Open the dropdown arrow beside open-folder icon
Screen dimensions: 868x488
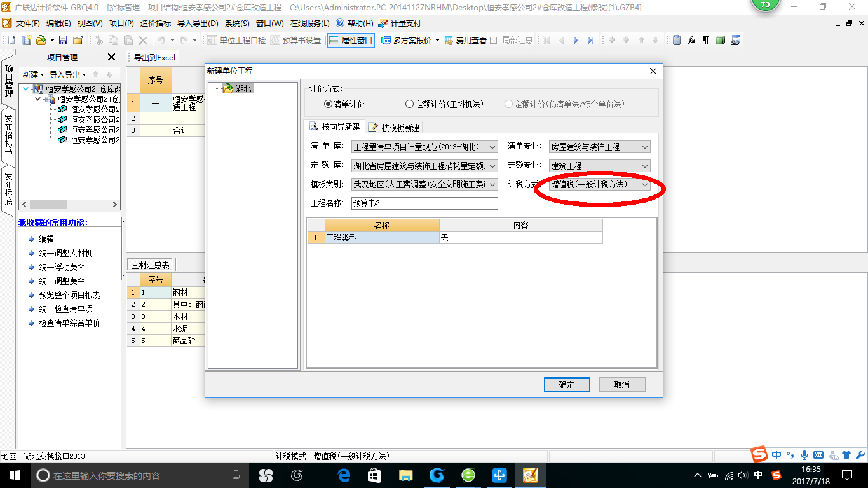(52, 41)
